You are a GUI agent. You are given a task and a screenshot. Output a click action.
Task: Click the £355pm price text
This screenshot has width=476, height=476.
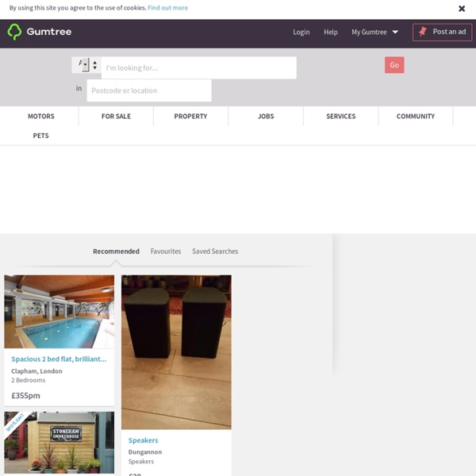pos(25,396)
